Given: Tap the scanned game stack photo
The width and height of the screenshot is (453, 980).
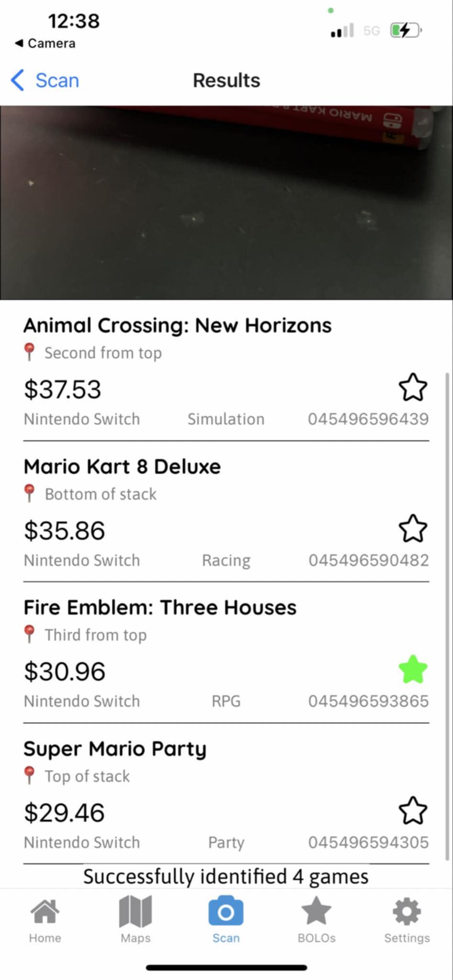Looking at the screenshot, I should click(x=226, y=203).
